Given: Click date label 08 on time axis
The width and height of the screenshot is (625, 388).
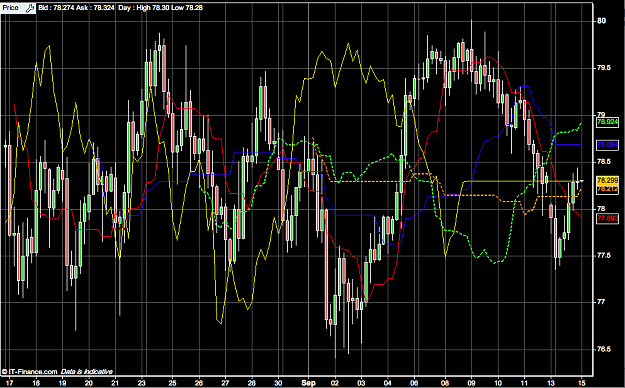Looking at the screenshot, I should point(445,383).
